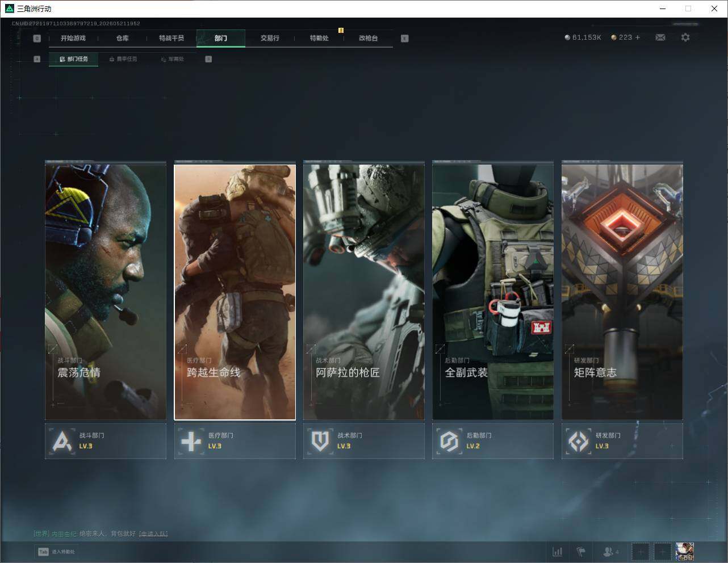
Task: Open the 开始游戏 tab
Action: point(73,38)
